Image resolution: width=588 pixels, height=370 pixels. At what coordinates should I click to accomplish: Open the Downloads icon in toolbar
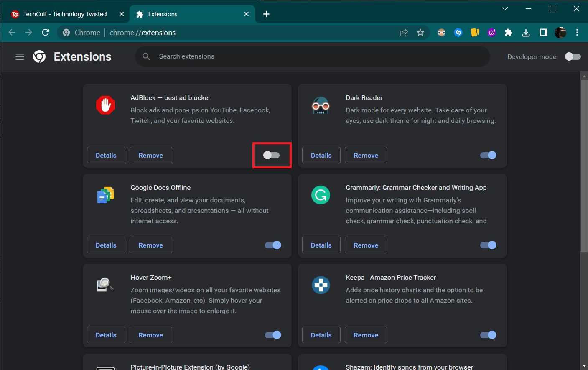tap(525, 32)
